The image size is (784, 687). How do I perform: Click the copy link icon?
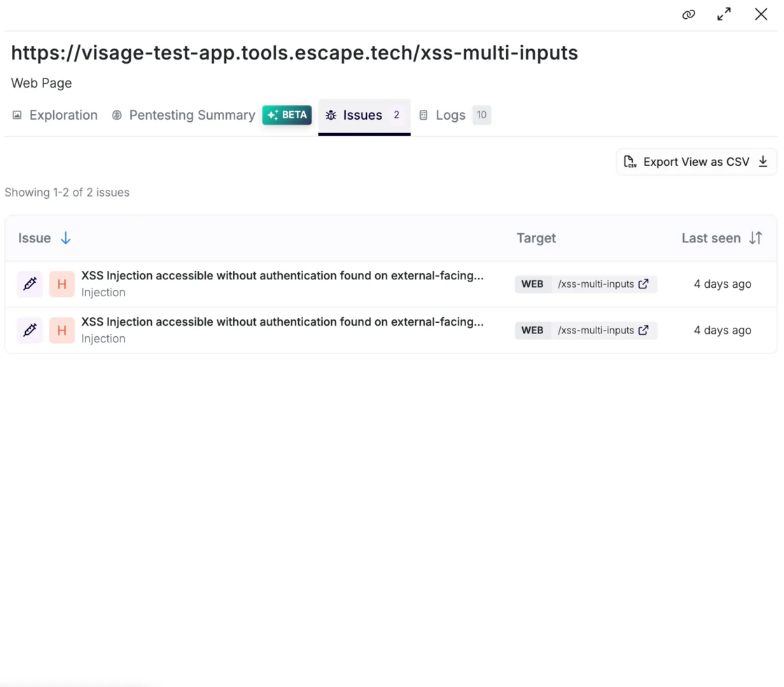point(689,15)
